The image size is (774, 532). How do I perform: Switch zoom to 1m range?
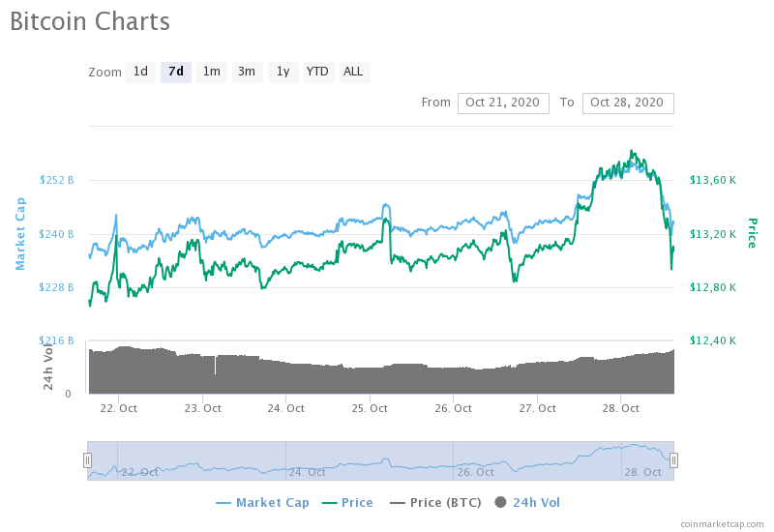click(x=211, y=72)
